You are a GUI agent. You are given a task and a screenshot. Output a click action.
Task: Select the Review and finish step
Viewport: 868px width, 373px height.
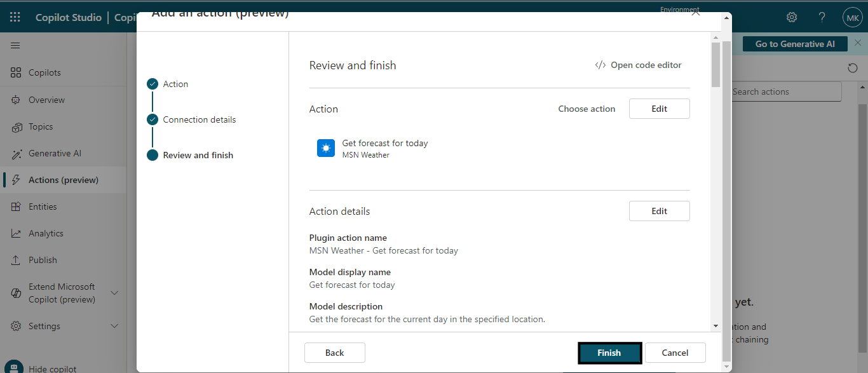(198, 155)
